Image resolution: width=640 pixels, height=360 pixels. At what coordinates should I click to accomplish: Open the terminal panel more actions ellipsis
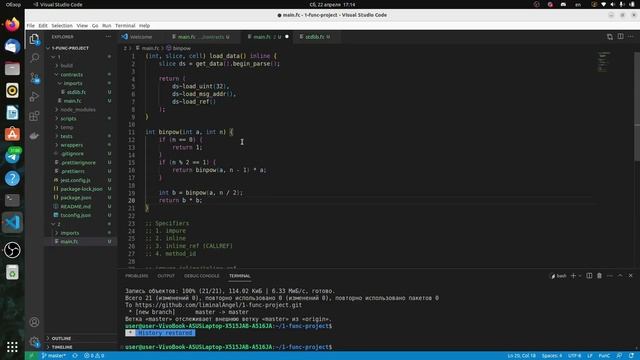click(610, 276)
